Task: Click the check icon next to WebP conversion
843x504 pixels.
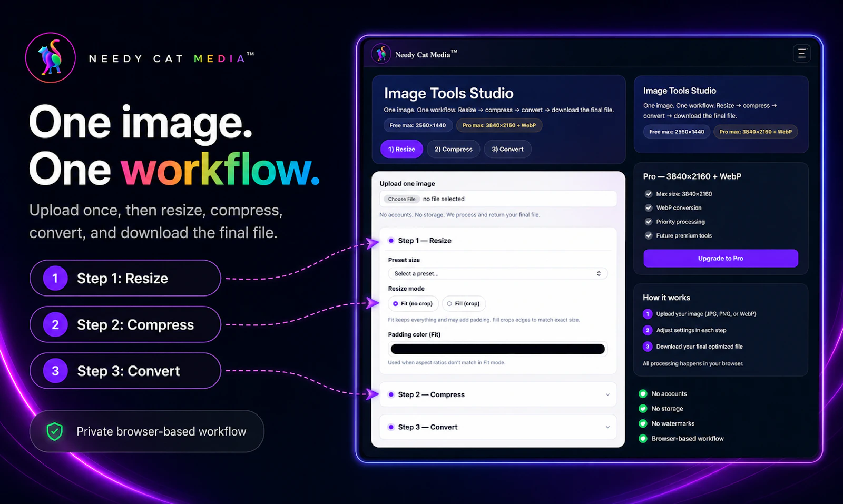Action: pyautogui.click(x=649, y=208)
